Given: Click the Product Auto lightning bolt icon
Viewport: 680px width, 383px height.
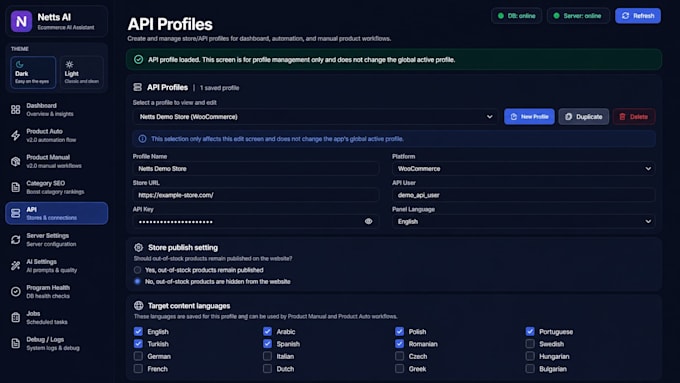Looking at the screenshot, I should [16, 135].
